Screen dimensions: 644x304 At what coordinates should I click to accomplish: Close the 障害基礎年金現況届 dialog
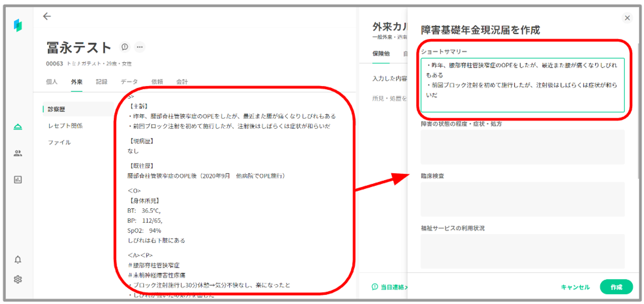point(627,18)
